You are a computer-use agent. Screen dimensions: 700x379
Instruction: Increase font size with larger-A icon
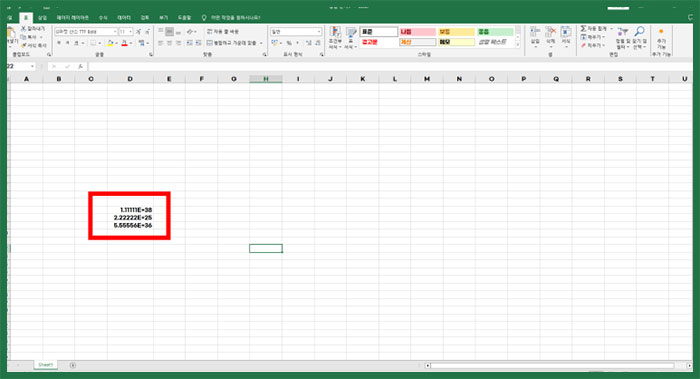(x=138, y=32)
